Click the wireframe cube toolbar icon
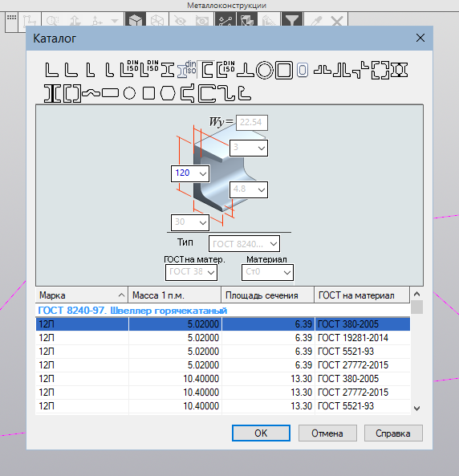 tap(157, 21)
